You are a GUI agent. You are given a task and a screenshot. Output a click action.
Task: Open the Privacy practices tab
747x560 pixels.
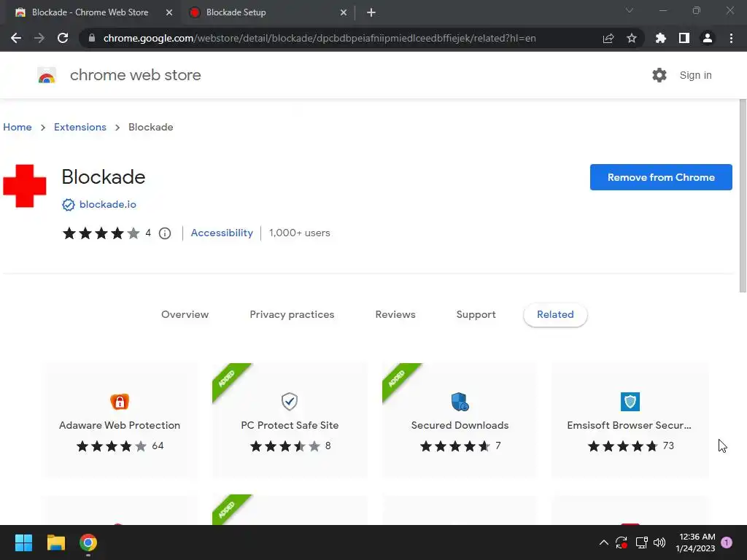(292, 315)
